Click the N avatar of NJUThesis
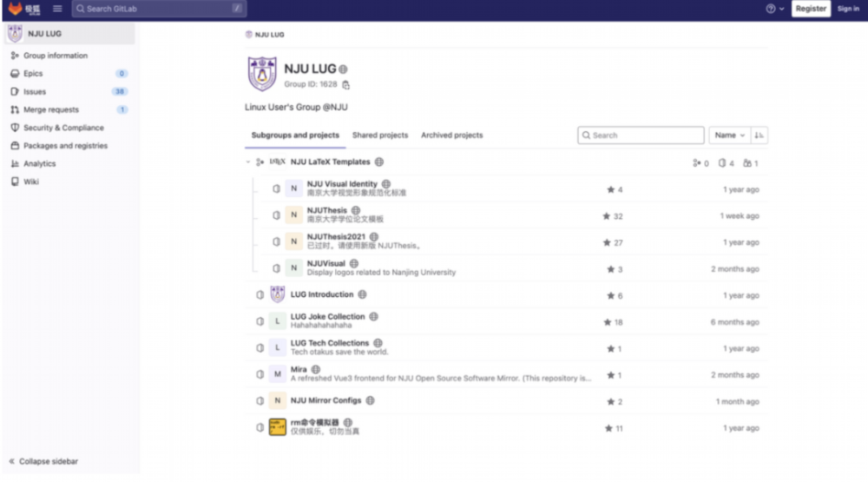This screenshot has height=482, width=868. click(x=293, y=215)
